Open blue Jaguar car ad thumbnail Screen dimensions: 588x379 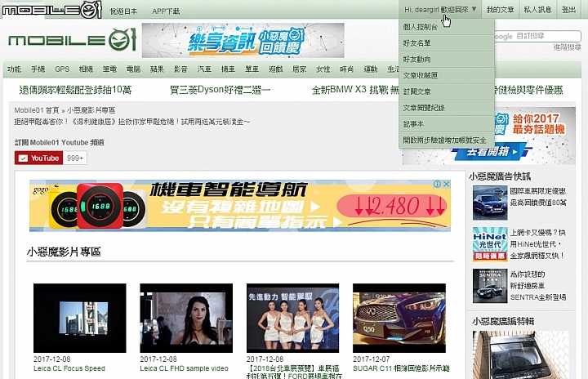pyautogui.click(x=490, y=203)
